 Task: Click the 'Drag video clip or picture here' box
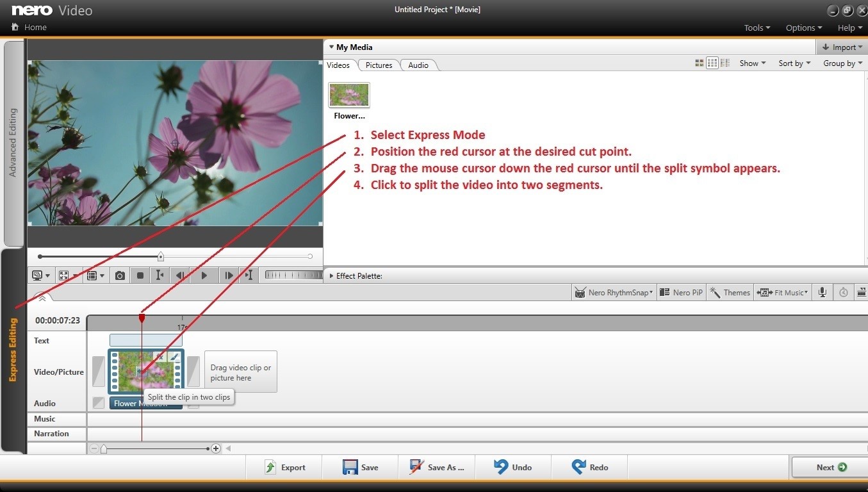(x=241, y=372)
